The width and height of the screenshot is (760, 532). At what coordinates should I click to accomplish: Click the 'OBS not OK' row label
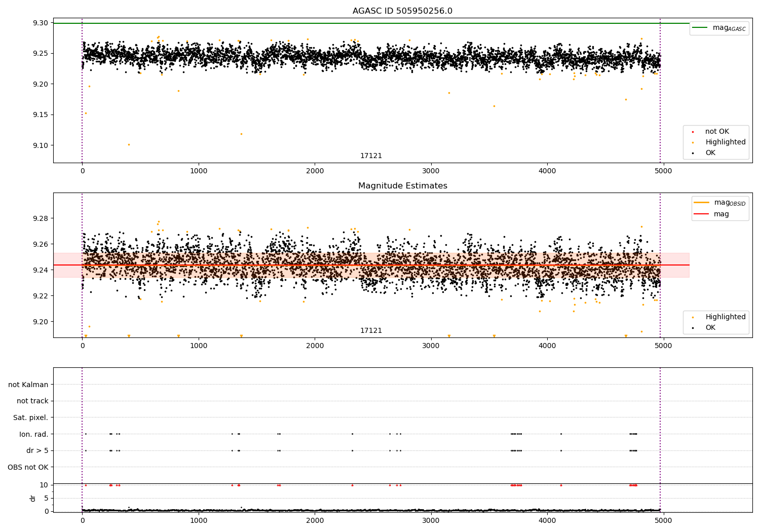[x=28, y=467]
